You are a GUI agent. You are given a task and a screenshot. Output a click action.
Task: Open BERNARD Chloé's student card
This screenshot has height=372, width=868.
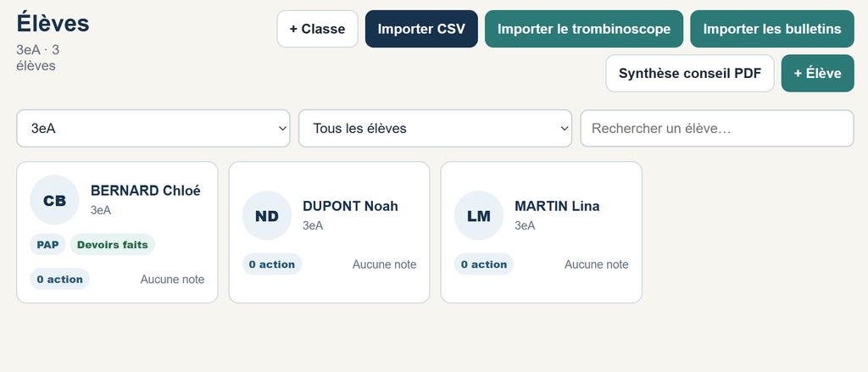click(117, 232)
